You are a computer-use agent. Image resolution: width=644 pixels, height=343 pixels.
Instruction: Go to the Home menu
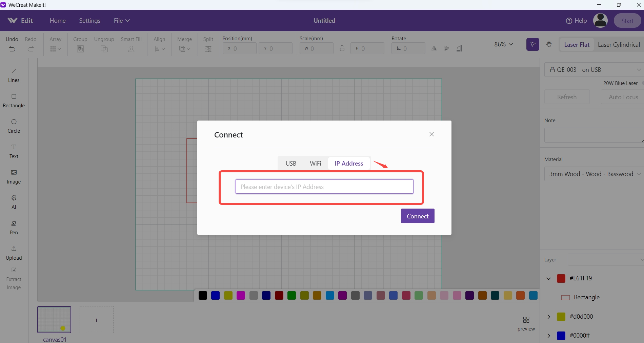click(58, 21)
